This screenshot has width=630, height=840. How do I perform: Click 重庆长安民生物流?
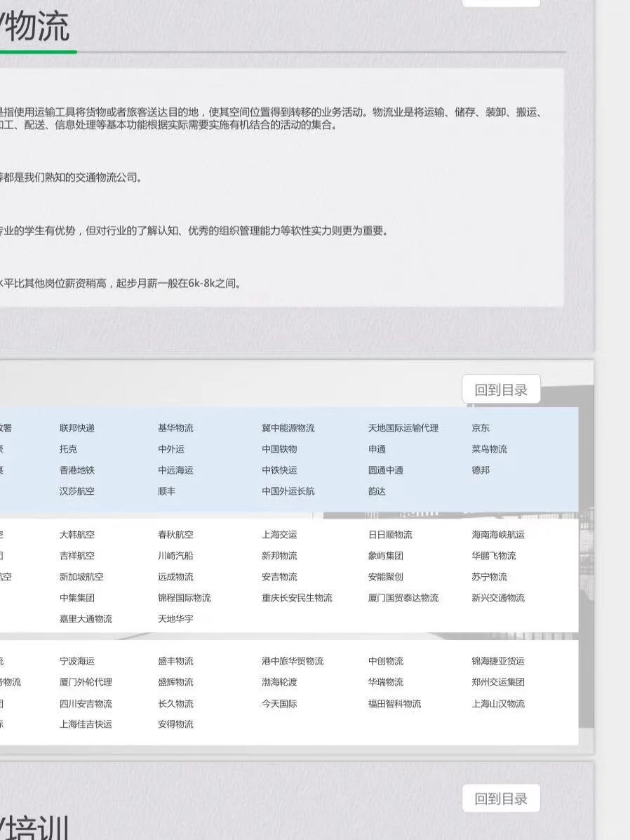click(297, 597)
